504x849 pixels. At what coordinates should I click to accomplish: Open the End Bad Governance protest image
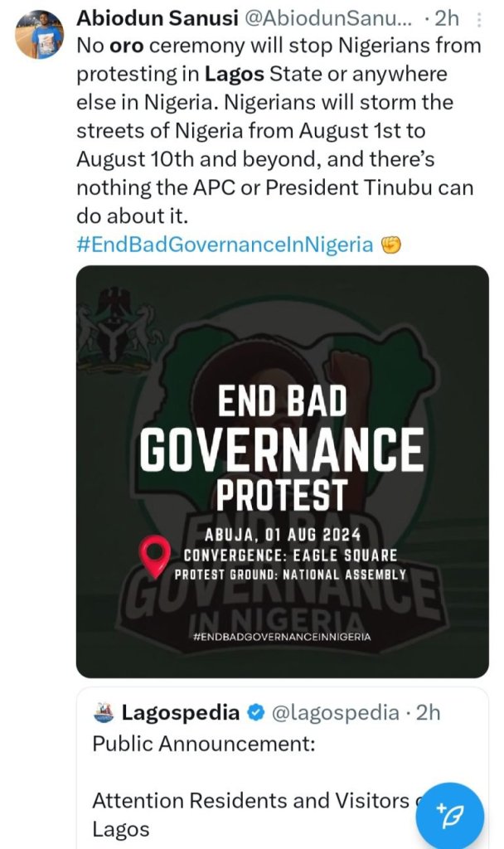pos(282,471)
